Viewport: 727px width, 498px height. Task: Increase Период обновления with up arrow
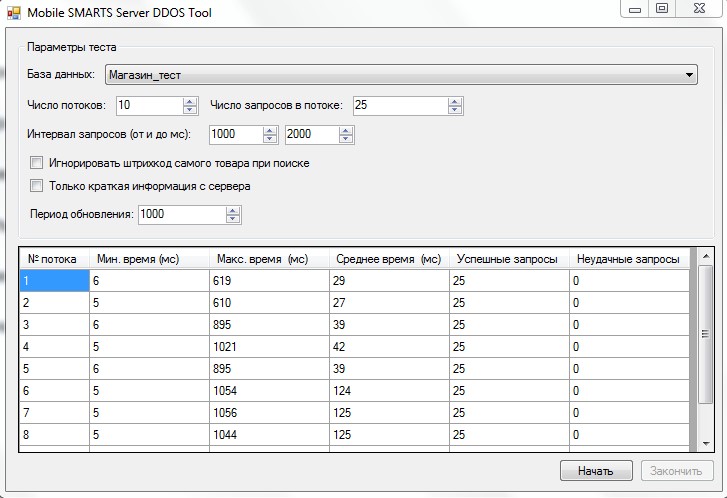coord(233,211)
